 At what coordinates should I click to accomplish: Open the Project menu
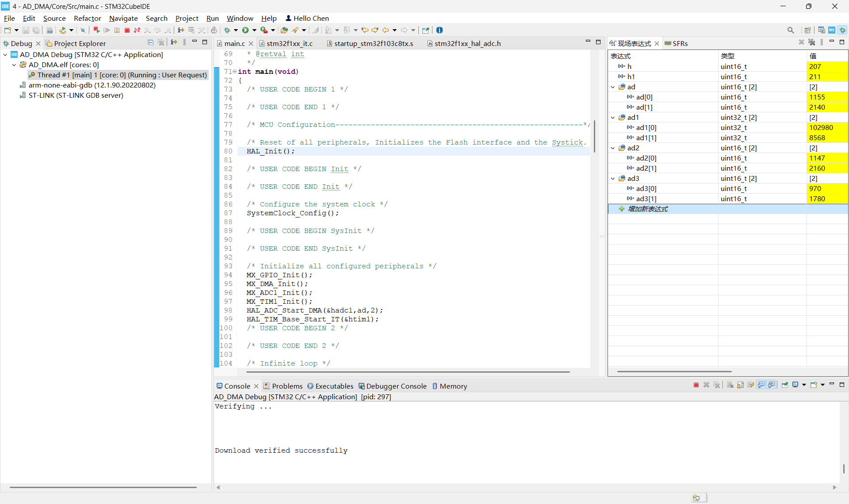pos(187,18)
